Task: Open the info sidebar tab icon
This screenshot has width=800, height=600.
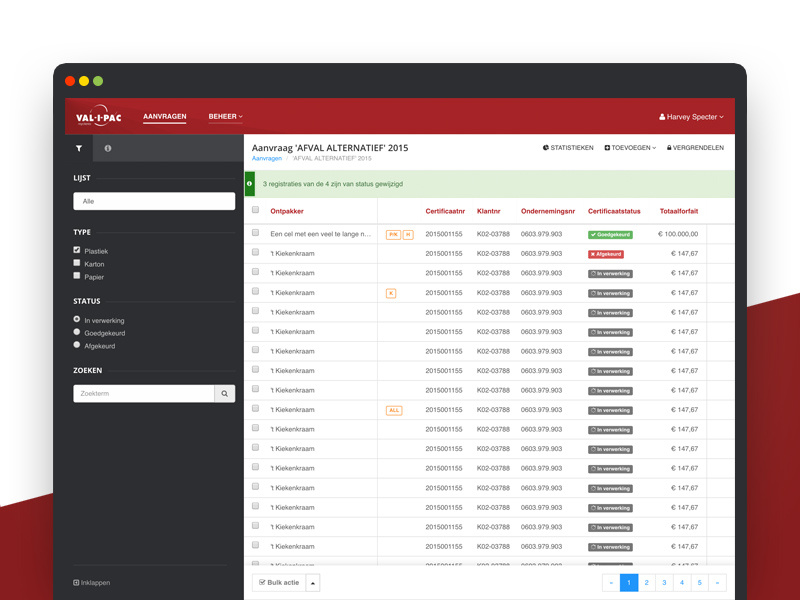Action: [x=107, y=148]
